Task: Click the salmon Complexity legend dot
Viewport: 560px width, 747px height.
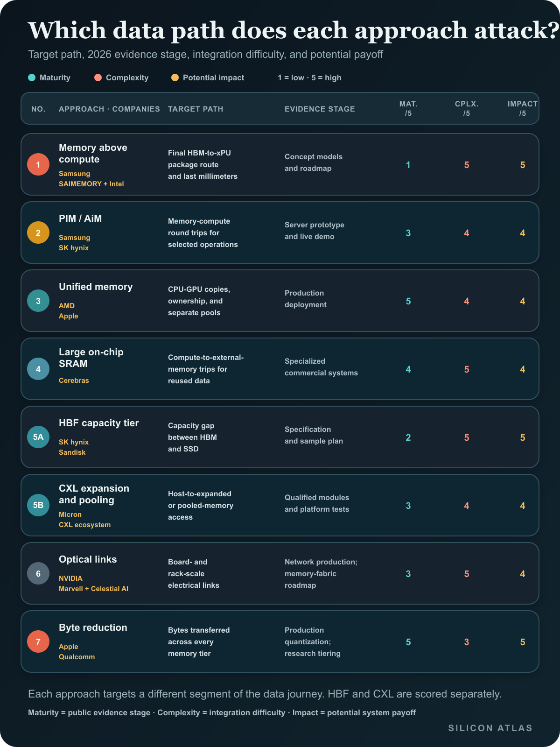Action: coord(98,78)
